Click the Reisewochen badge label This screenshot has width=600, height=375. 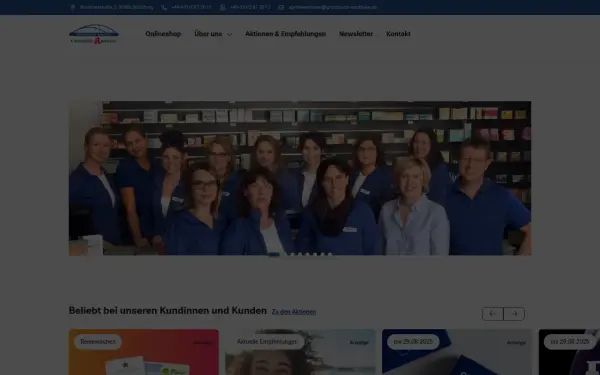coord(98,342)
